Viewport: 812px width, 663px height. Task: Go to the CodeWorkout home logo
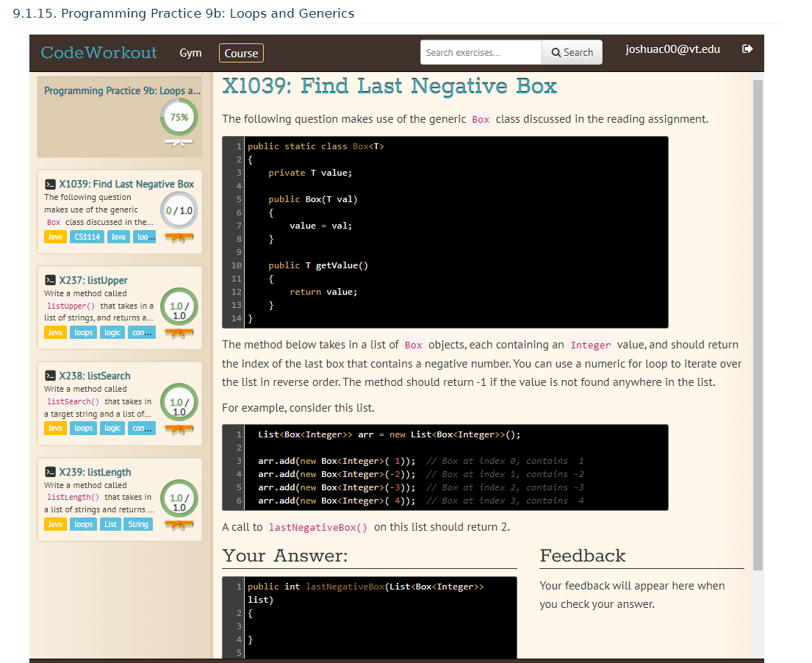click(98, 52)
